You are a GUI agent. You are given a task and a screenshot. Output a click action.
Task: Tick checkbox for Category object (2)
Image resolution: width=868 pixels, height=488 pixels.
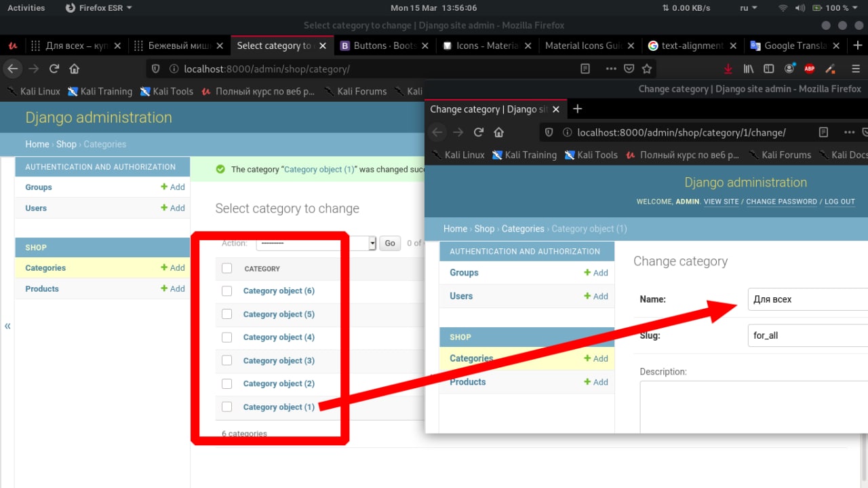click(x=227, y=383)
